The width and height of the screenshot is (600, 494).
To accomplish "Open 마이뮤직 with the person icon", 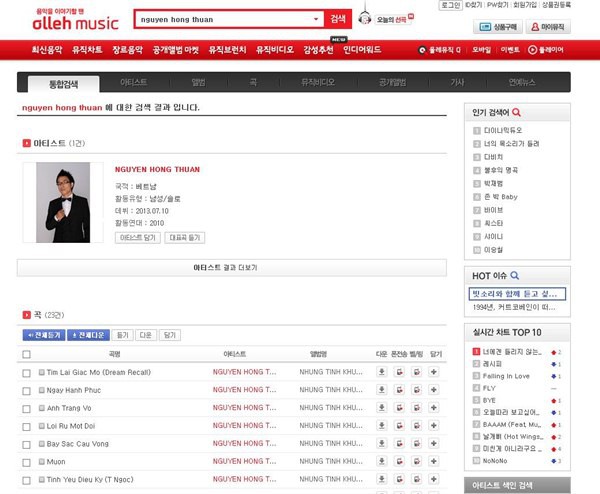I will tap(548, 27).
